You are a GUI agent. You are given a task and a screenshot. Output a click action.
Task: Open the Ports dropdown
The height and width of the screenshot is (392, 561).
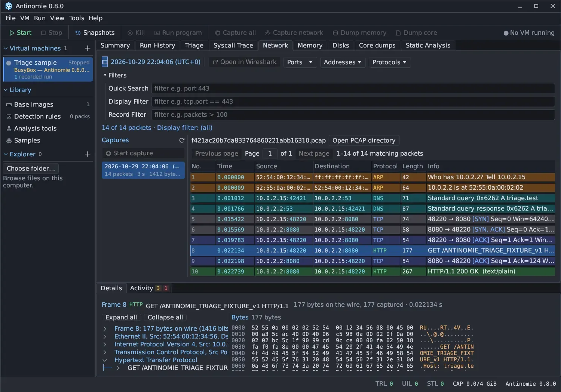pos(300,62)
